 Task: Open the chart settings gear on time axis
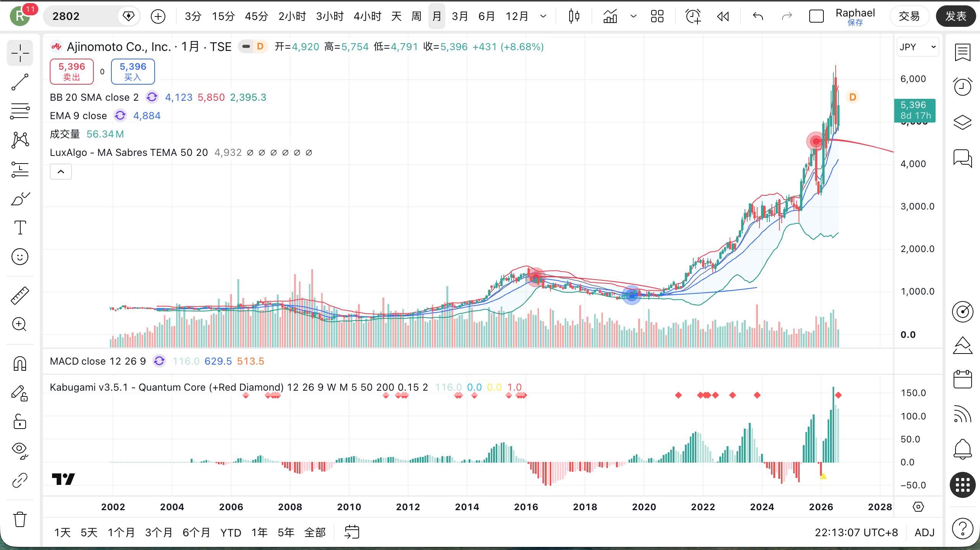(918, 507)
